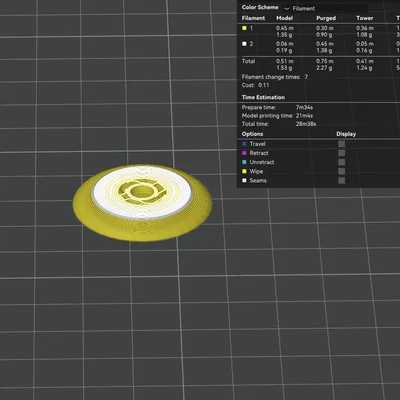400x400 pixels.
Task: Click the magenta Retract color swatch
Action: [244, 153]
